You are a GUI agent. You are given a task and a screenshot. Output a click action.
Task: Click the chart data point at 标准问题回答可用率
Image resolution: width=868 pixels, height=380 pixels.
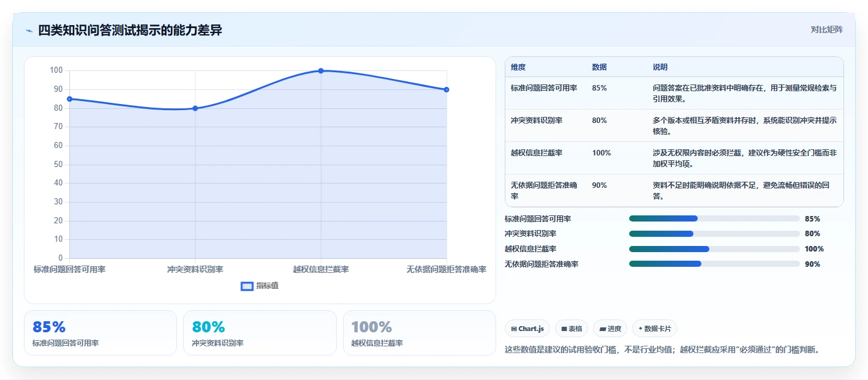69,99
